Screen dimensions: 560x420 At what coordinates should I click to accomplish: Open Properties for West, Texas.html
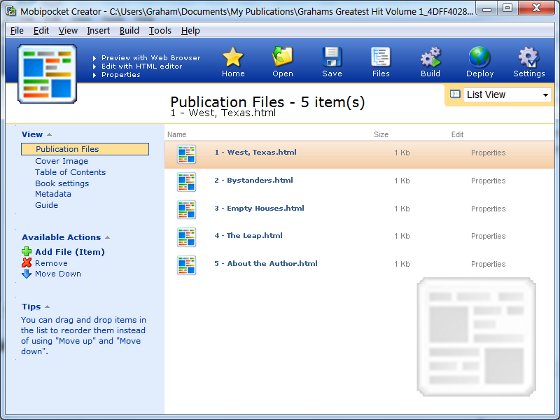[488, 153]
